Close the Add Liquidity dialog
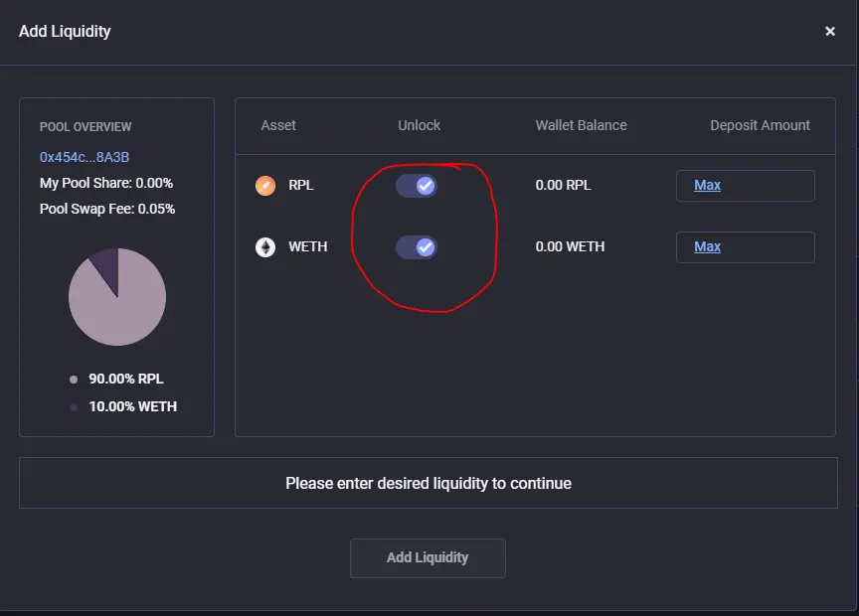The height and width of the screenshot is (616, 859). pos(830,31)
